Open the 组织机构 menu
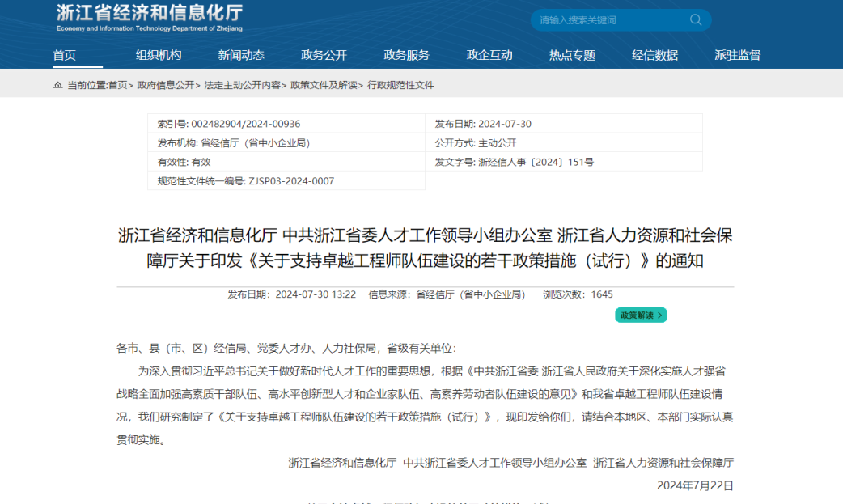The image size is (843, 504). [x=159, y=55]
